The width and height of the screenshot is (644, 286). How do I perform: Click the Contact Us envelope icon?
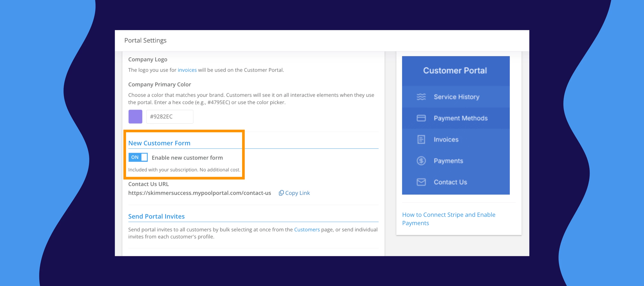[421, 182]
